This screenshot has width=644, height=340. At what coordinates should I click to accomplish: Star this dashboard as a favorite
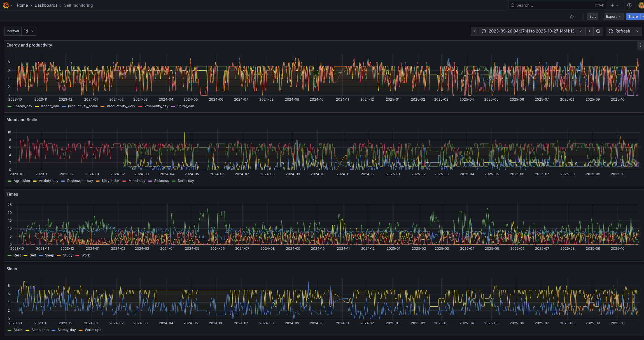click(x=571, y=17)
